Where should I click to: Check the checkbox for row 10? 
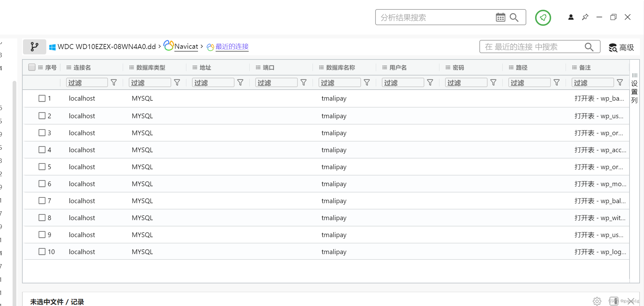coord(42,252)
